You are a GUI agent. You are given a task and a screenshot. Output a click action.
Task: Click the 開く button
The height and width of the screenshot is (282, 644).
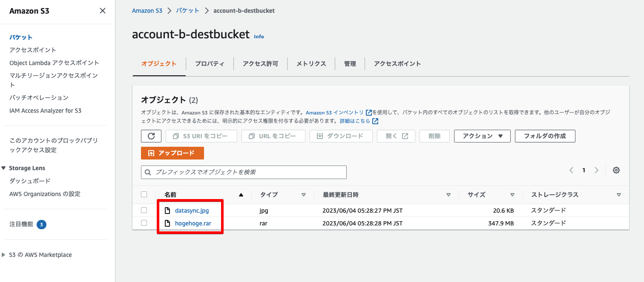396,136
